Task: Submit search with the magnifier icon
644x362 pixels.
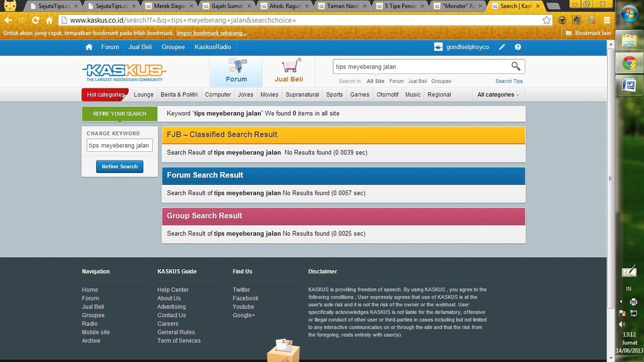Action: pos(516,66)
